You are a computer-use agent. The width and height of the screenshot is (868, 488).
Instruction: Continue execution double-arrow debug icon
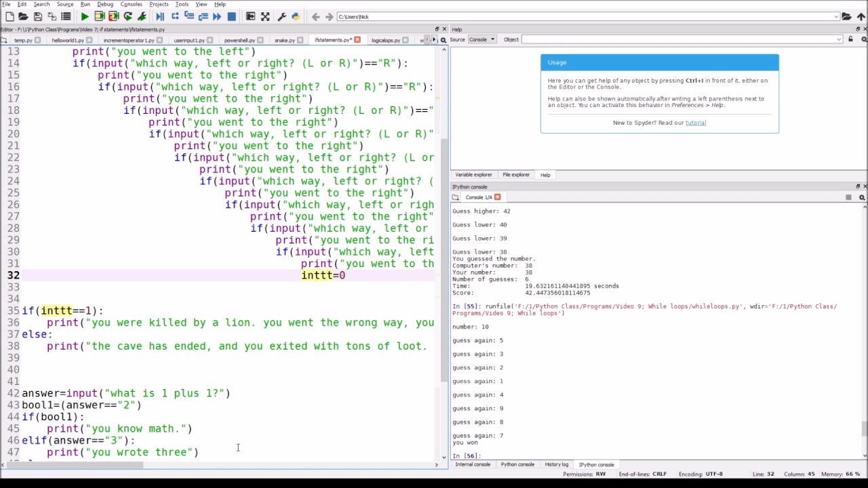pyautogui.click(x=217, y=16)
